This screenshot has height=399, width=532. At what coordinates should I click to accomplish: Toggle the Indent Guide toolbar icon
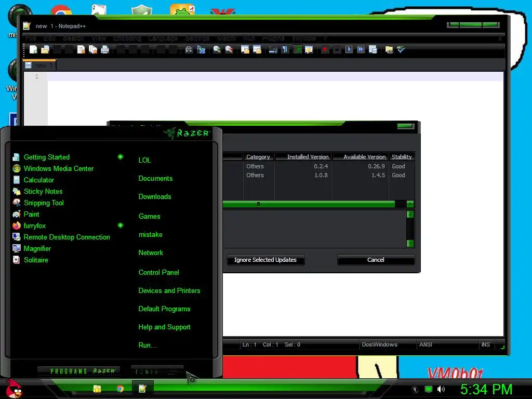[297, 49]
